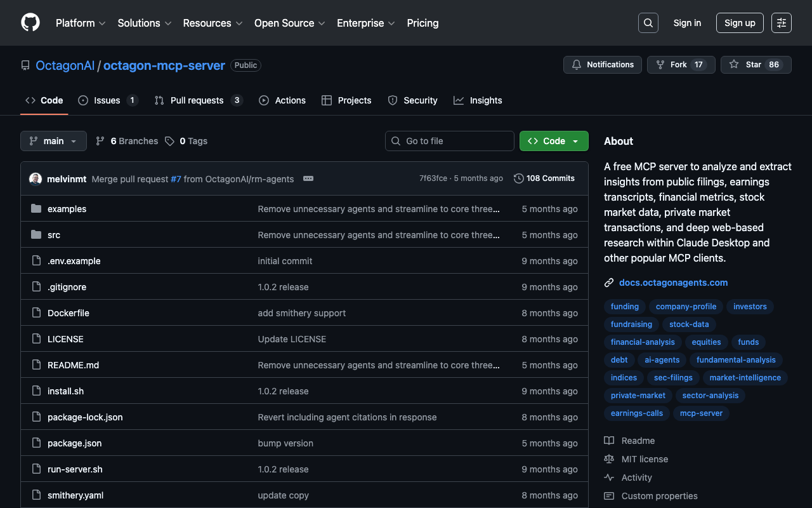
Task: Click the Star button
Action: coord(755,65)
